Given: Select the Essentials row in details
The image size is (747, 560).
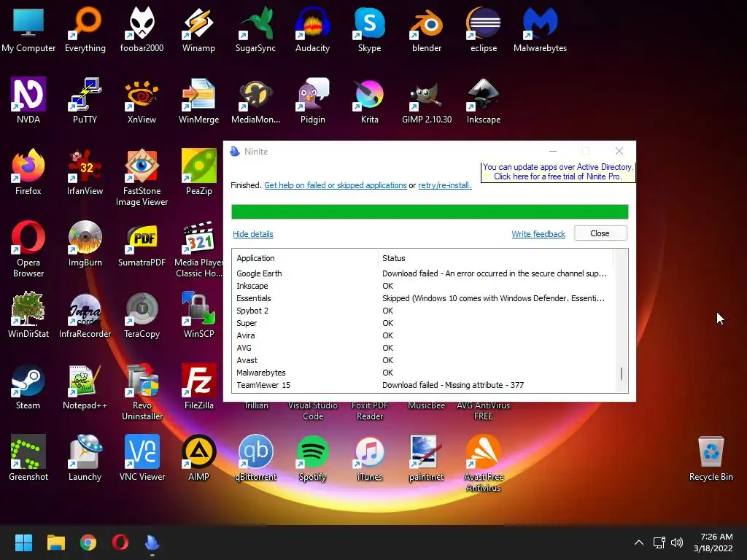Looking at the screenshot, I should click(424, 298).
